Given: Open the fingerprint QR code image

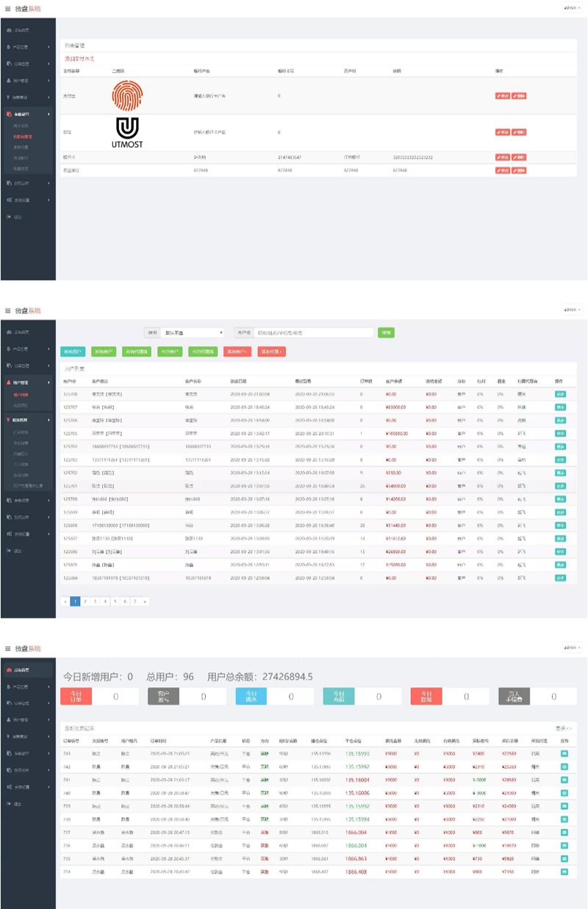Looking at the screenshot, I should (127, 96).
